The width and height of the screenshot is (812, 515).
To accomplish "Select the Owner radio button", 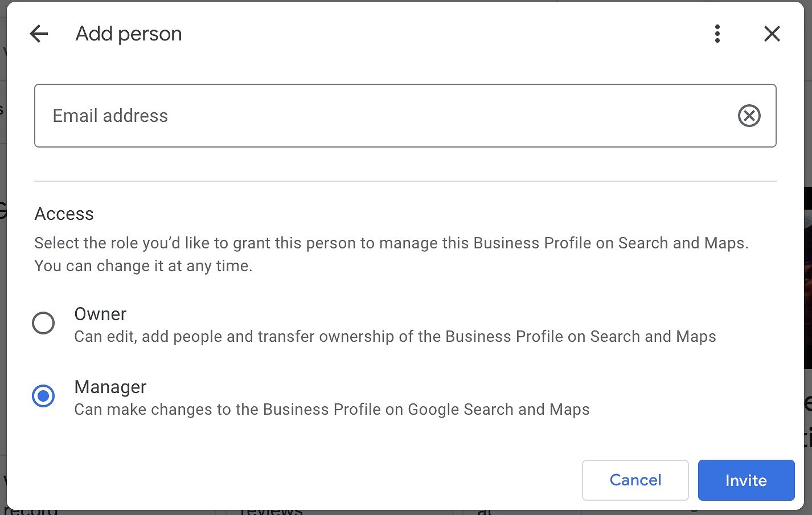I will 43,323.
